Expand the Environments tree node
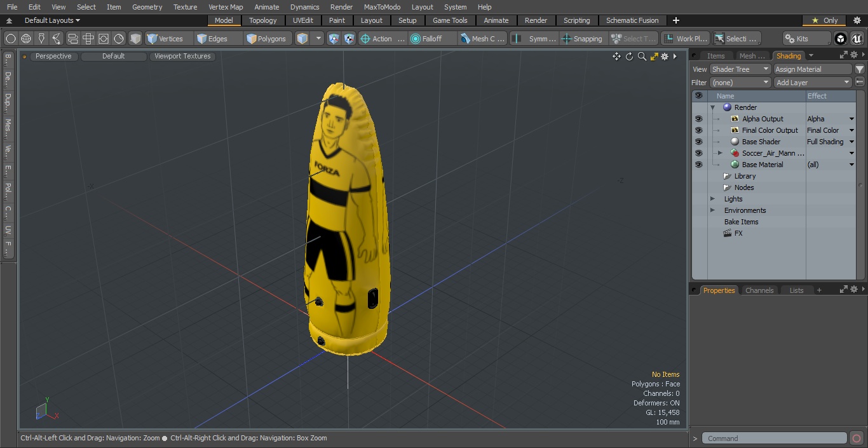868x448 pixels. pyautogui.click(x=712, y=210)
